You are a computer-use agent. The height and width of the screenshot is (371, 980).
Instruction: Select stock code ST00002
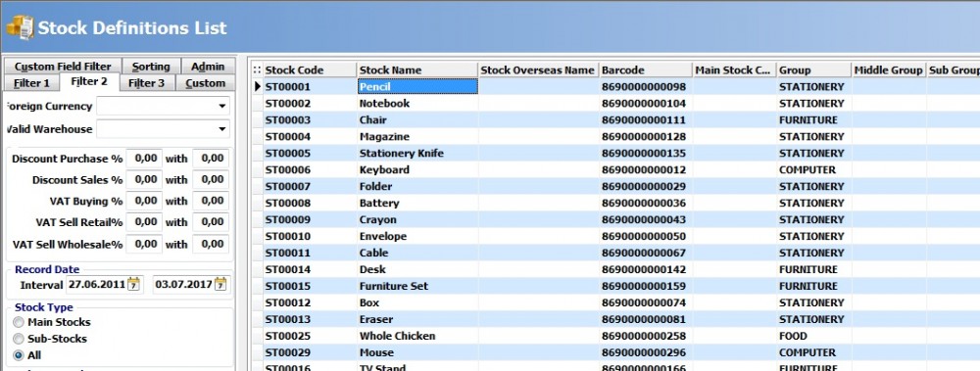310,103
